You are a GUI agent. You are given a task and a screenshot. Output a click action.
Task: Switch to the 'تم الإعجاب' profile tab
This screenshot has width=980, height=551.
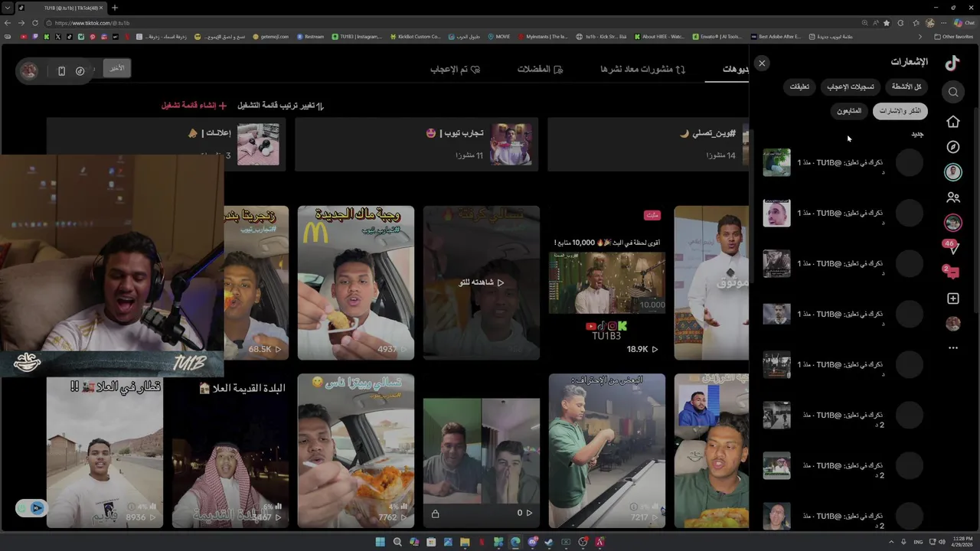455,70
